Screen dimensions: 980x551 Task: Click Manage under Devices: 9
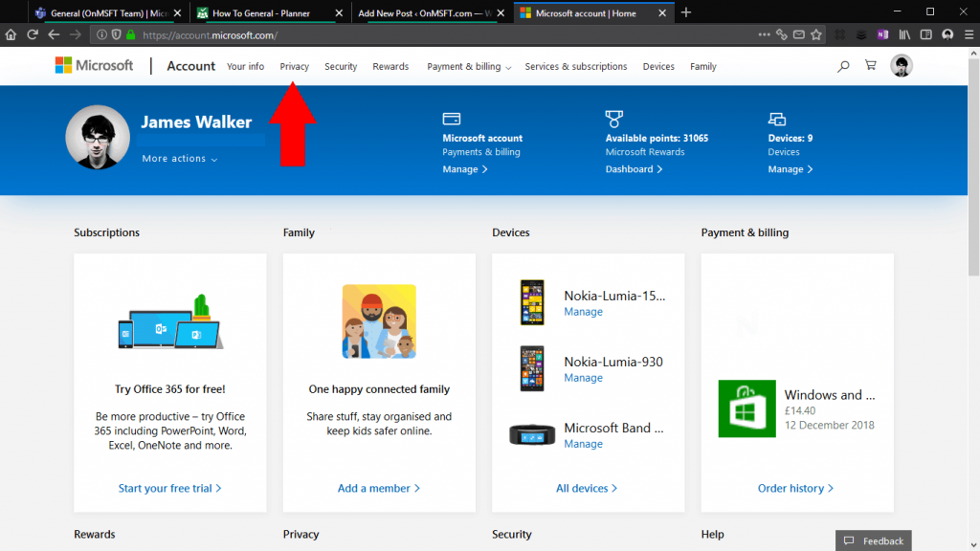[790, 169]
